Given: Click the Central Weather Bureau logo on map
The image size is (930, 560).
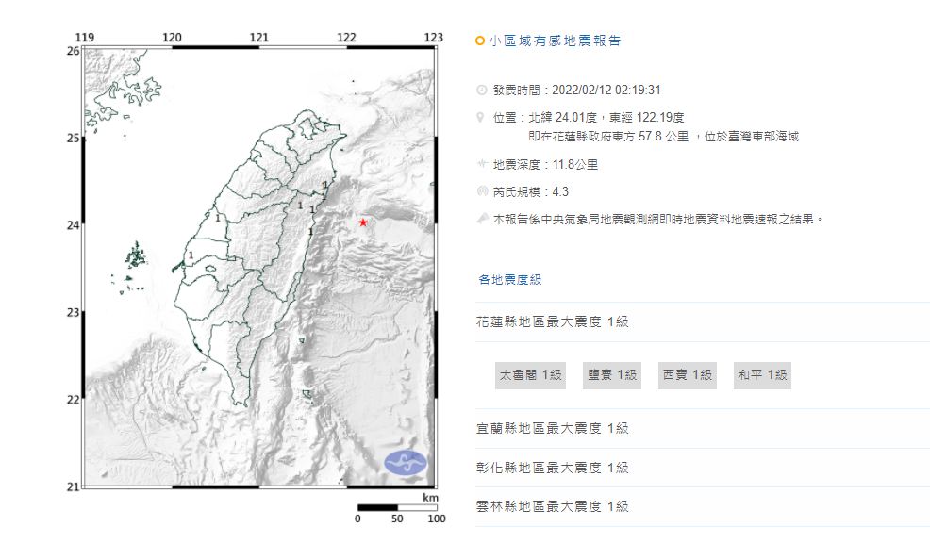Looking at the screenshot, I should pos(406,463).
